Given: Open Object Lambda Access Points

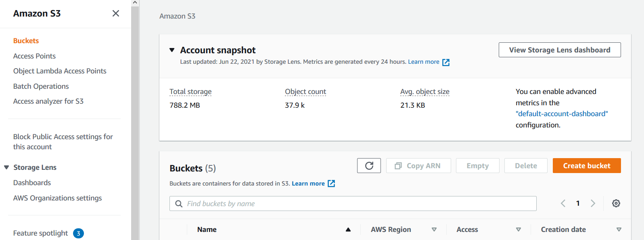Looking at the screenshot, I should 60,71.
